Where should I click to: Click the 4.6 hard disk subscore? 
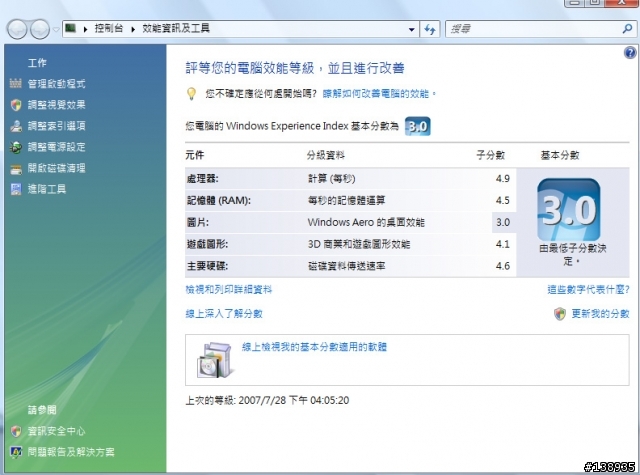tap(502, 266)
